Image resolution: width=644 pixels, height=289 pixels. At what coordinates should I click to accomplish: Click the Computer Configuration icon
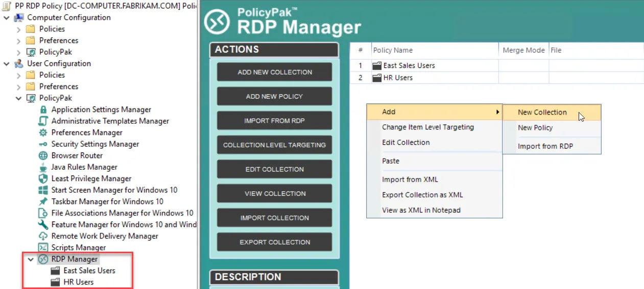pos(19,17)
